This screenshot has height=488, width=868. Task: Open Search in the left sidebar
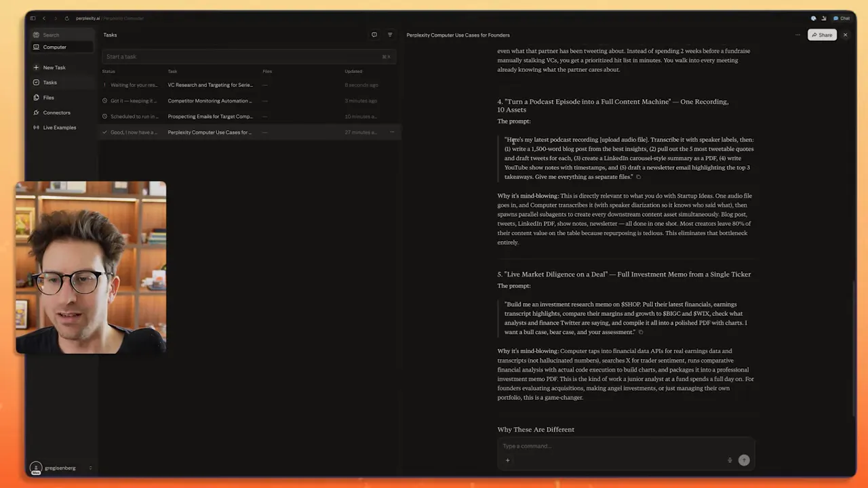point(62,35)
